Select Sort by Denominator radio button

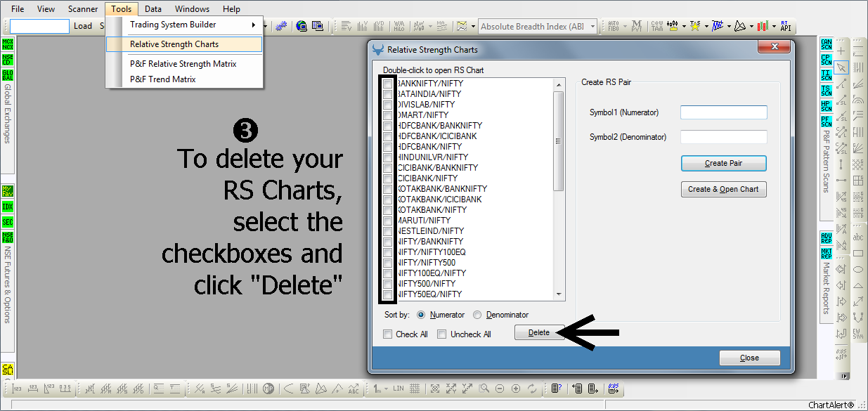478,315
